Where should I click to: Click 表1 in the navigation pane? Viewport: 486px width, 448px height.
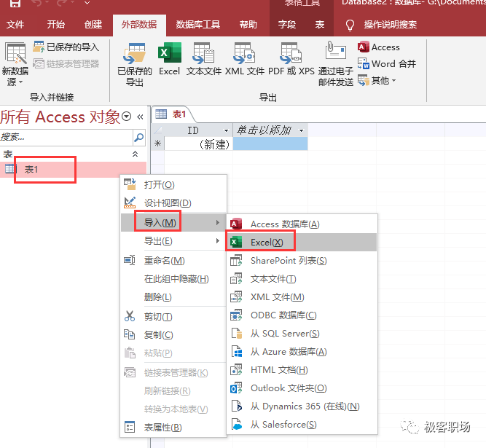point(73,170)
